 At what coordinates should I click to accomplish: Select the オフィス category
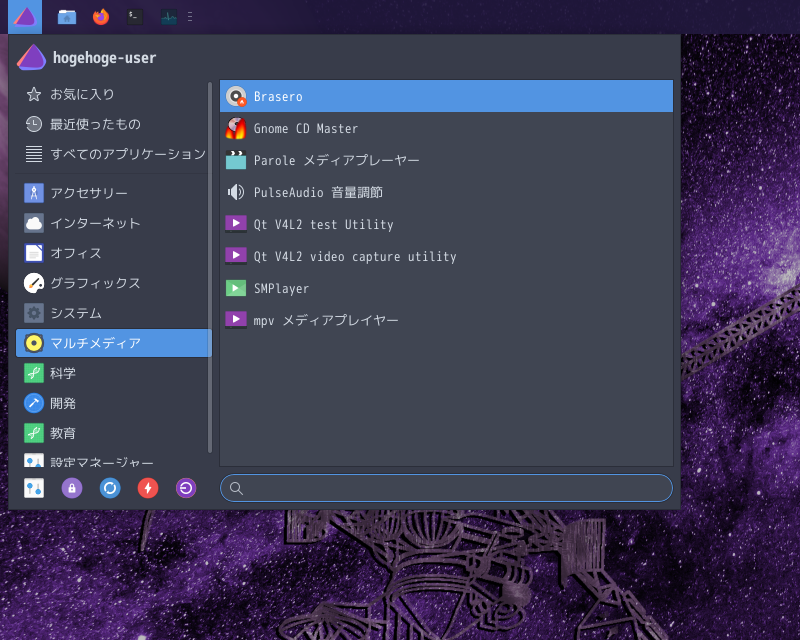click(x=113, y=253)
